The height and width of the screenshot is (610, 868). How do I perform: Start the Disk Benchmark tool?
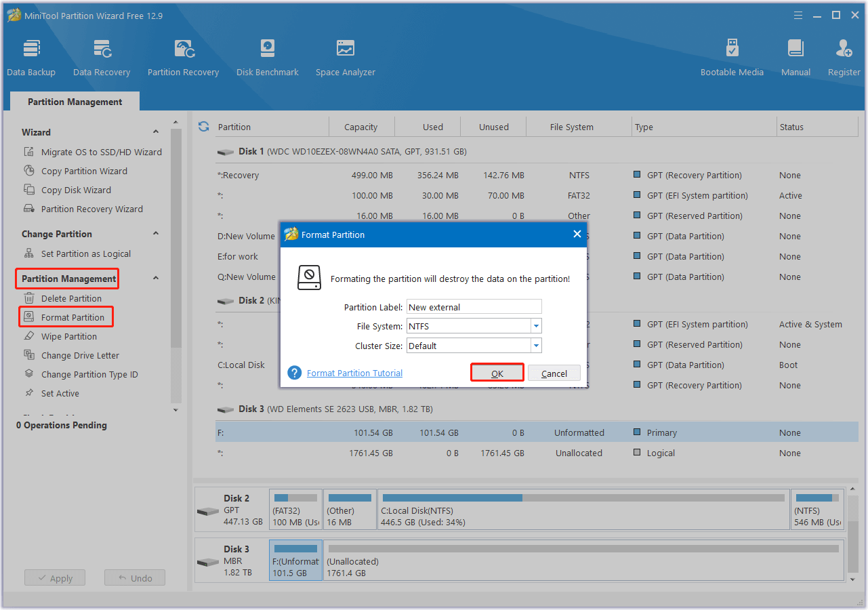point(268,57)
